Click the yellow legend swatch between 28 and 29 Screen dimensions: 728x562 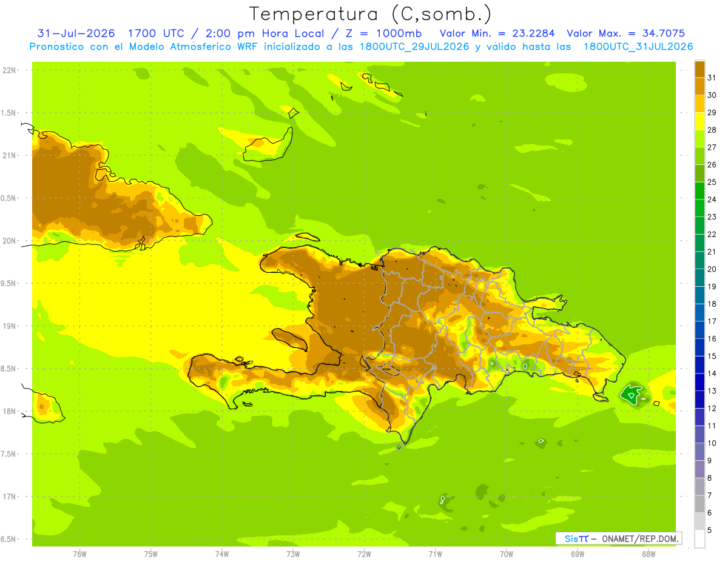tap(699, 121)
